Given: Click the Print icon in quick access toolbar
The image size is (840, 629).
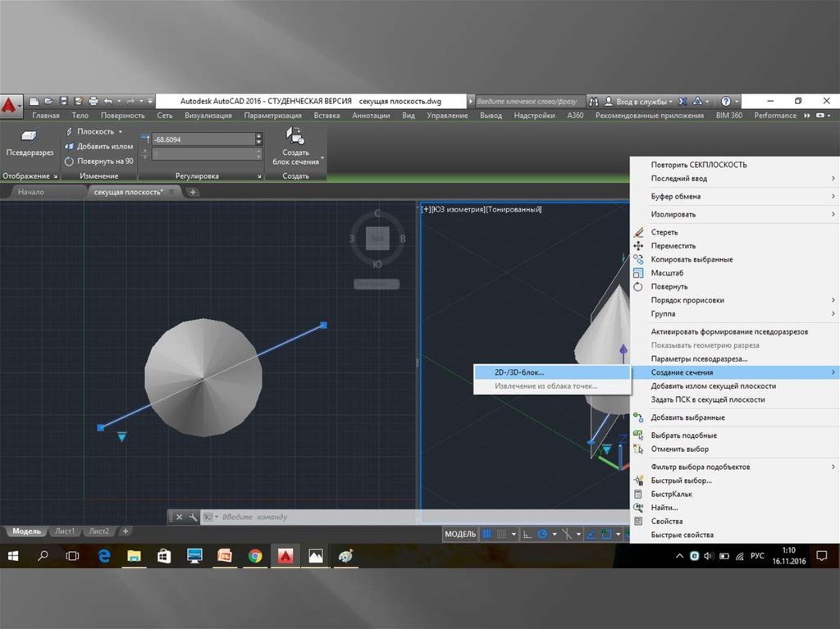Looking at the screenshot, I should pos(93,101).
